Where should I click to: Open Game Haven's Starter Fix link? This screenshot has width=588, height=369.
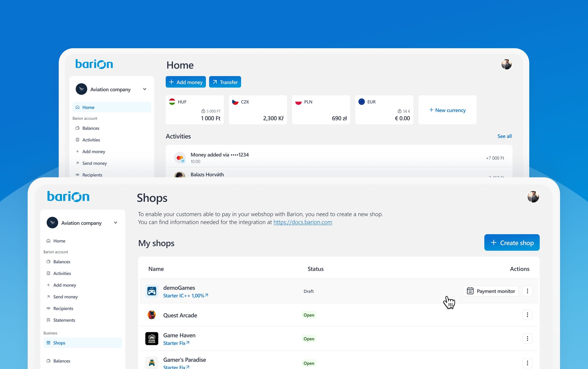176,343
